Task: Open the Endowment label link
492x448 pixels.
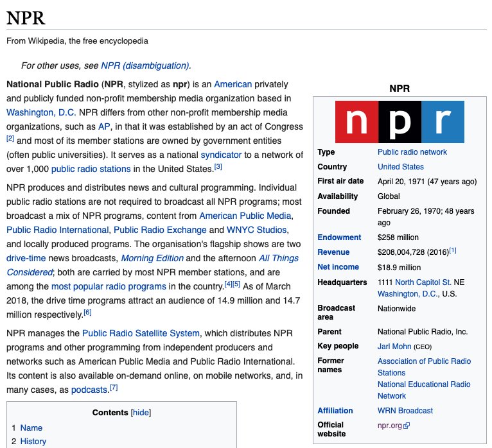Action: tap(339, 237)
